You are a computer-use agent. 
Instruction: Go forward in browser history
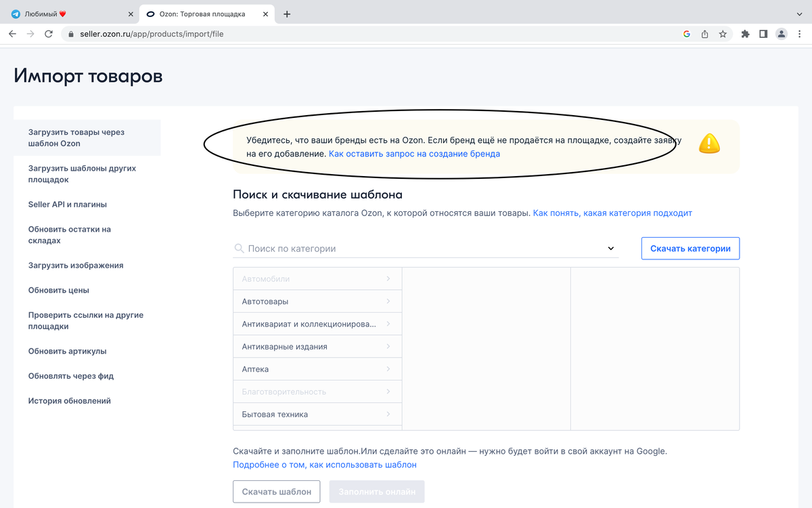pos(30,34)
